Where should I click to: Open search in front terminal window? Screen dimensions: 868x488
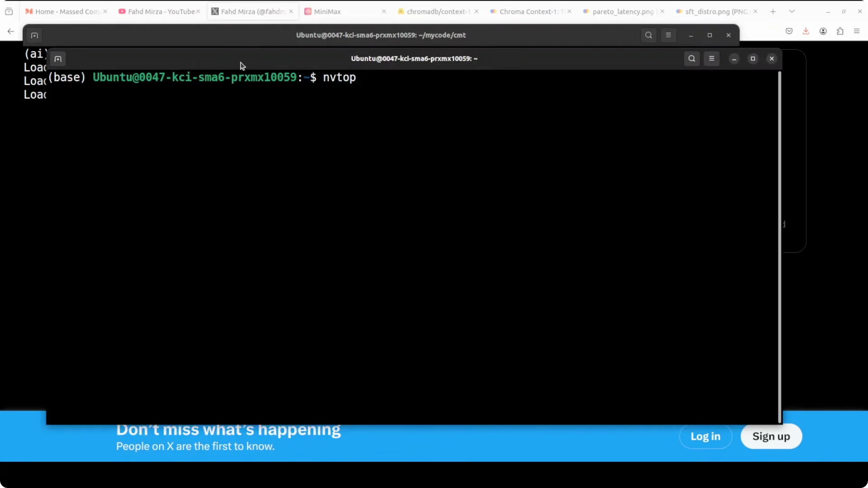point(692,59)
